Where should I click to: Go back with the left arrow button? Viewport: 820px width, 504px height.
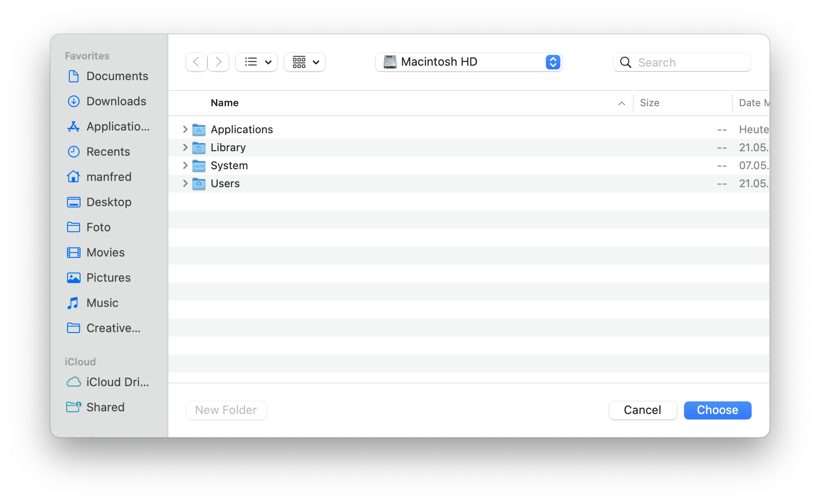196,62
